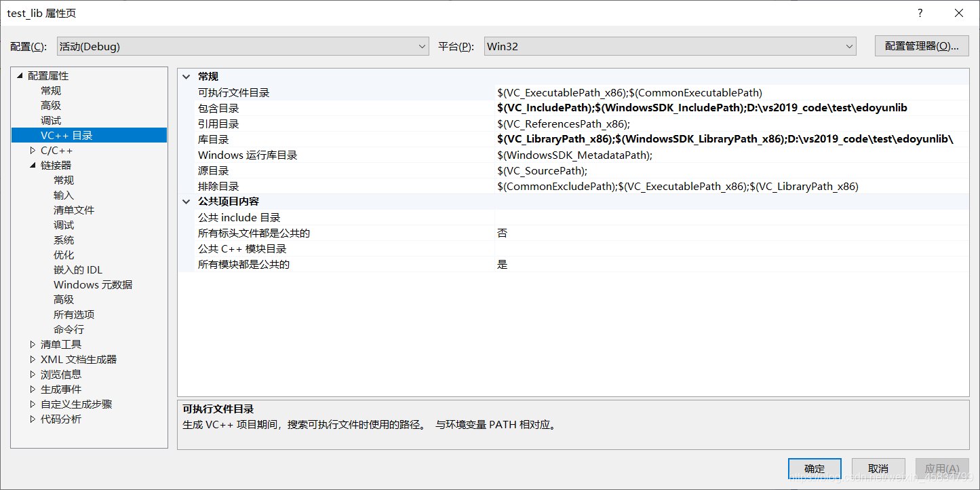980x490 pixels.
Task: Collapse the 公共项目内容 group chevron
Action: coord(187,202)
